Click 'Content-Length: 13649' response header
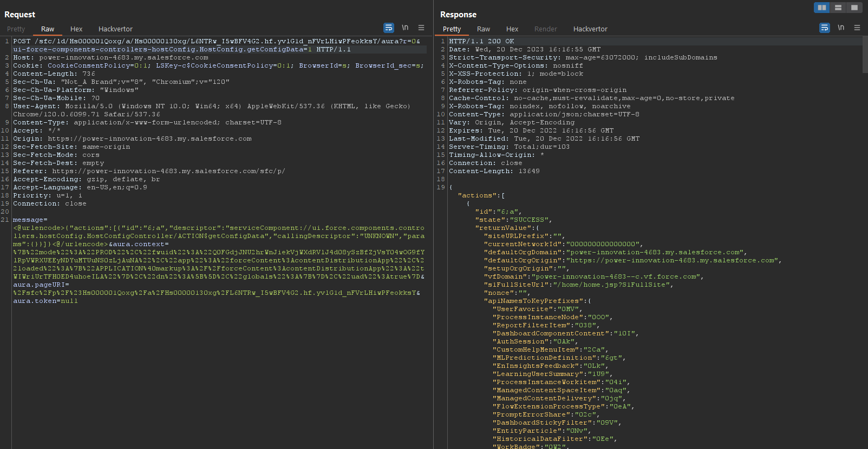 494,171
